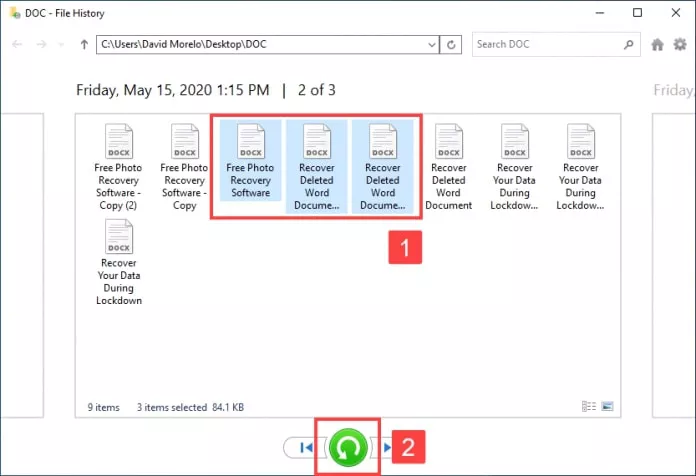Close the File History window

click(x=676, y=13)
